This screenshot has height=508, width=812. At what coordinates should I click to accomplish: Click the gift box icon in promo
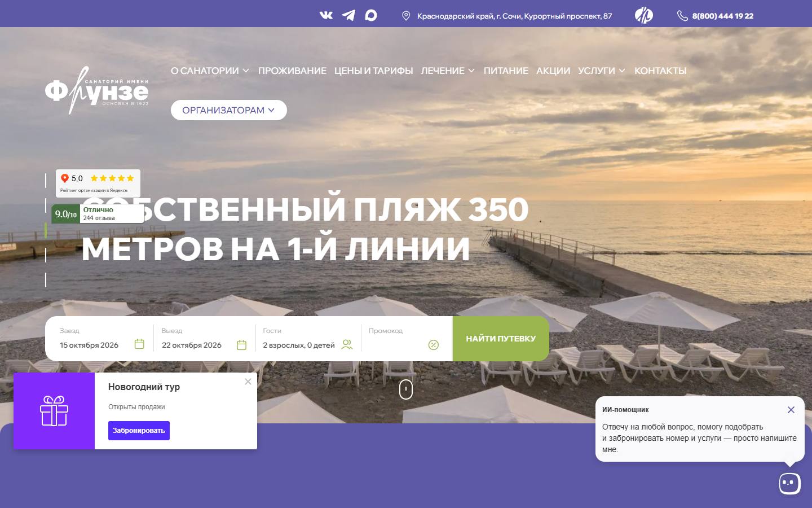point(54,410)
